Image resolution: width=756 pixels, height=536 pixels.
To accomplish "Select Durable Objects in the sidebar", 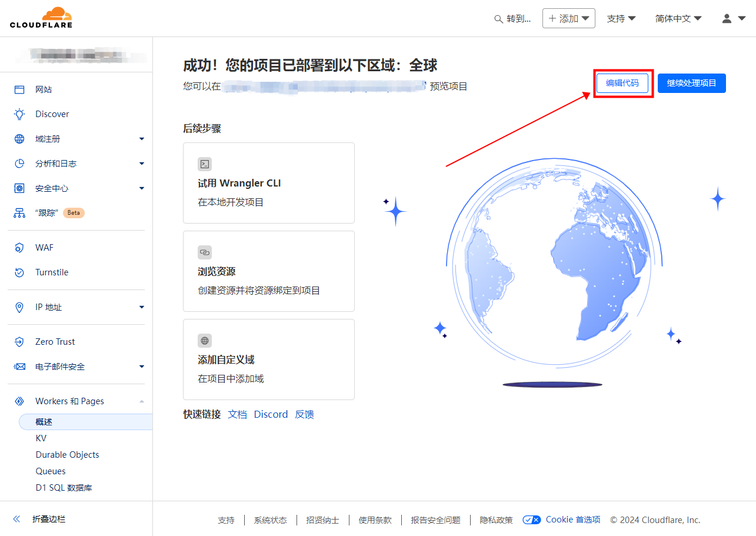I will (67, 455).
